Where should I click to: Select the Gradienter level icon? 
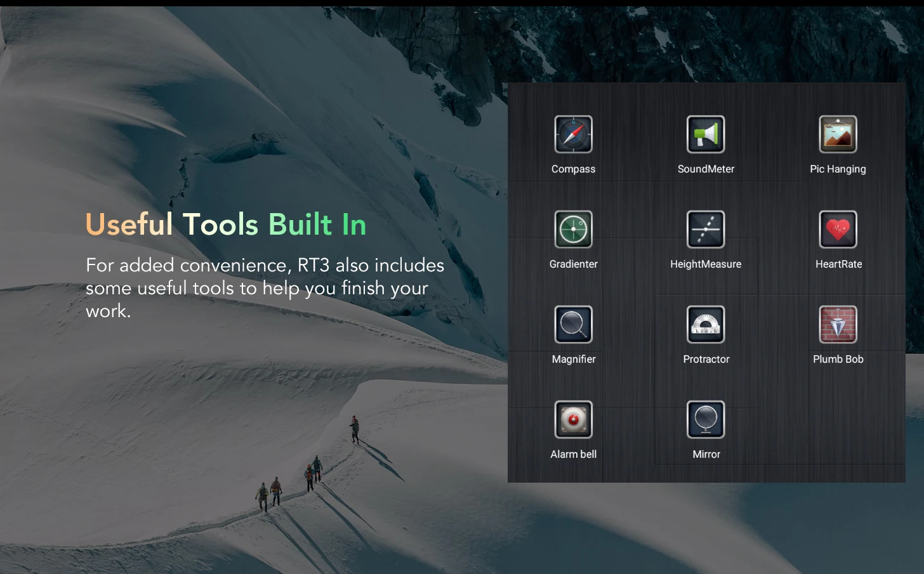(573, 230)
